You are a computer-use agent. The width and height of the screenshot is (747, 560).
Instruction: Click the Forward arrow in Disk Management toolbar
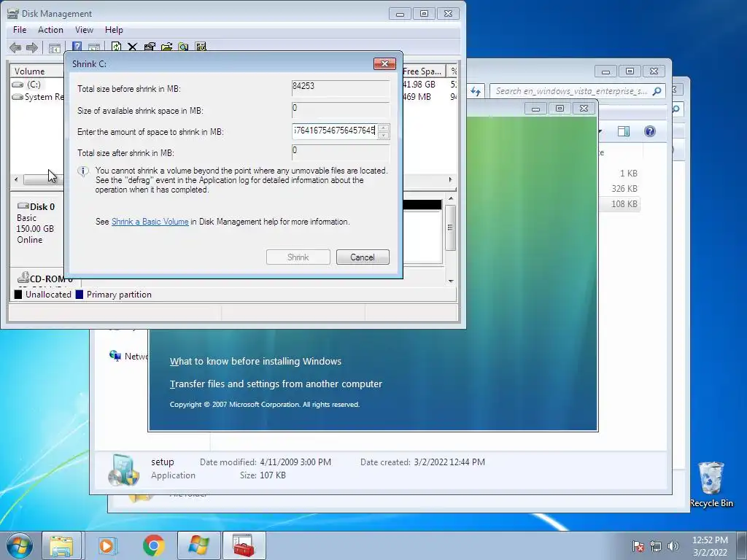pyautogui.click(x=32, y=47)
